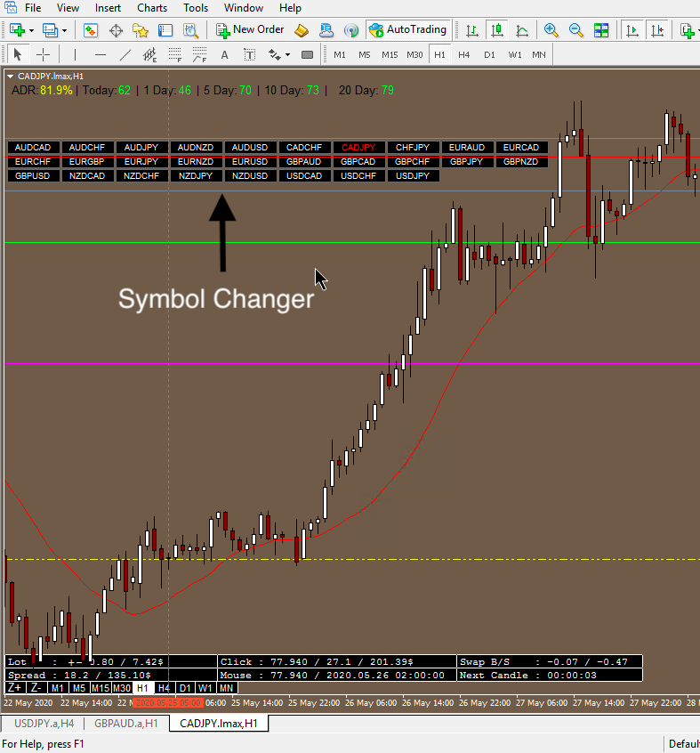
Task: Select the Vertical Line tool
Action: coord(75,55)
